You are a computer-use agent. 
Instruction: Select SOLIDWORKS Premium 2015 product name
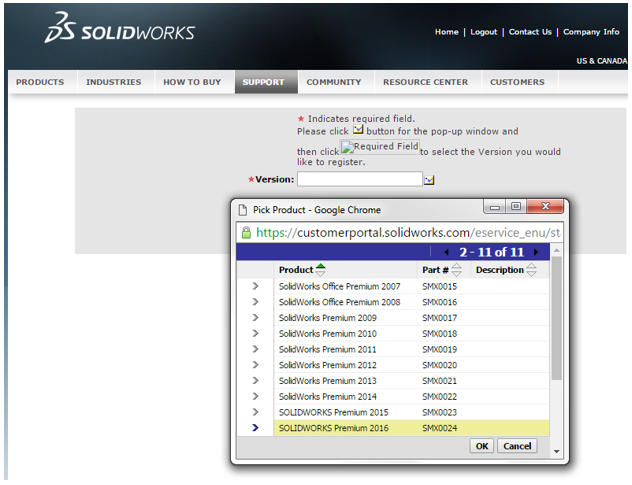[333, 412]
